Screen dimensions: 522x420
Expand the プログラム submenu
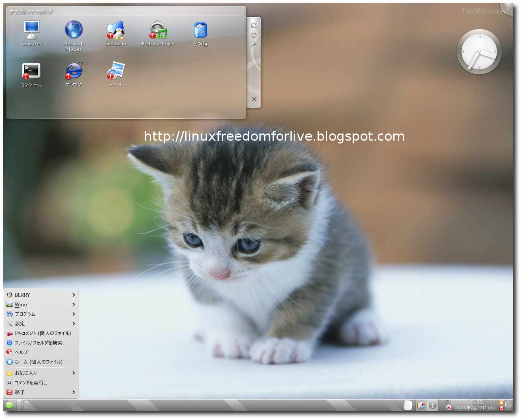pyautogui.click(x=41, y=314)
